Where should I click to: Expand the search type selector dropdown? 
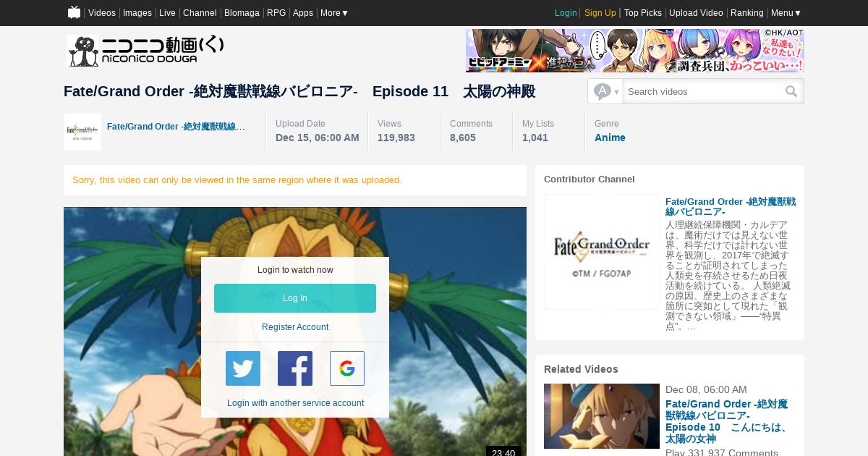pyautogui.click(x=605, y=91)
